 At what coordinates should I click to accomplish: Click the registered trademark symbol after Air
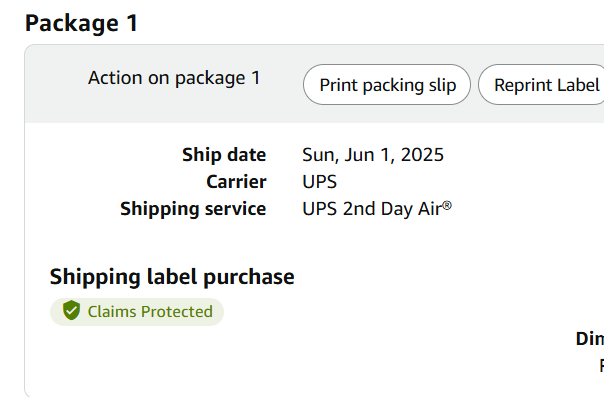click(x=447, y=205)
